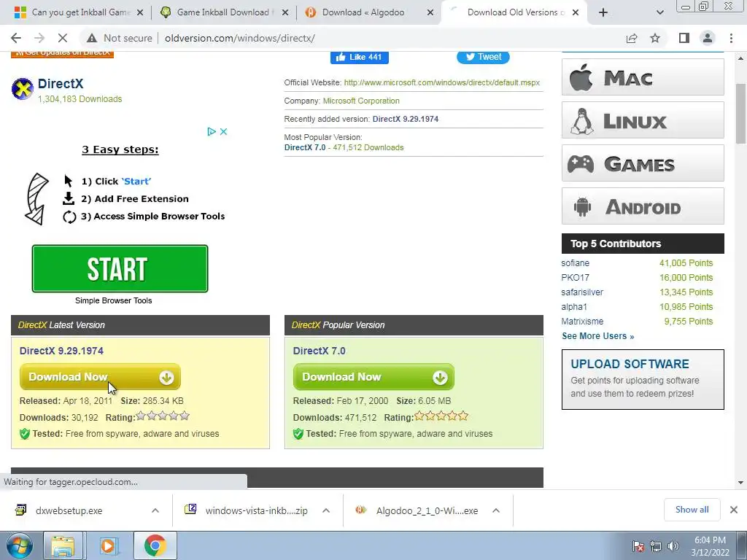Close the downloads bar
The width and height of the screenshot is (747, 560).
(x=734, y=510)
